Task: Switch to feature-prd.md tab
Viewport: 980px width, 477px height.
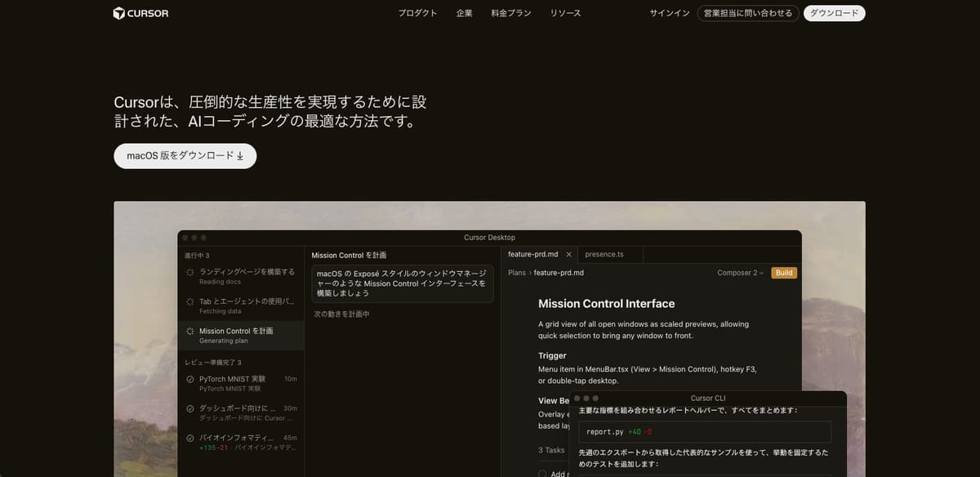Action: click(x=532, y=255)
